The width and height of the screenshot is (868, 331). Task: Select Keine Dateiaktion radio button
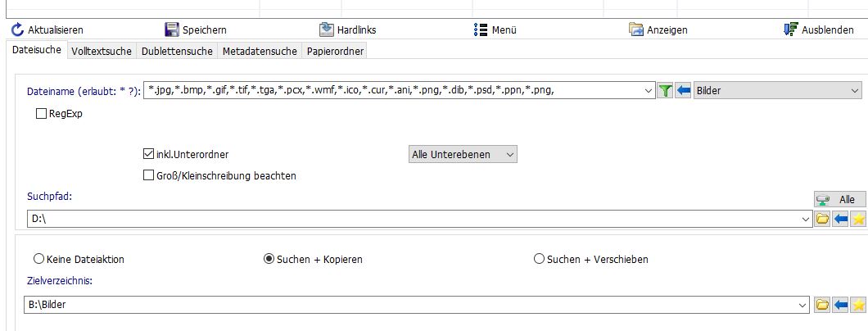(x=38, y=259)
